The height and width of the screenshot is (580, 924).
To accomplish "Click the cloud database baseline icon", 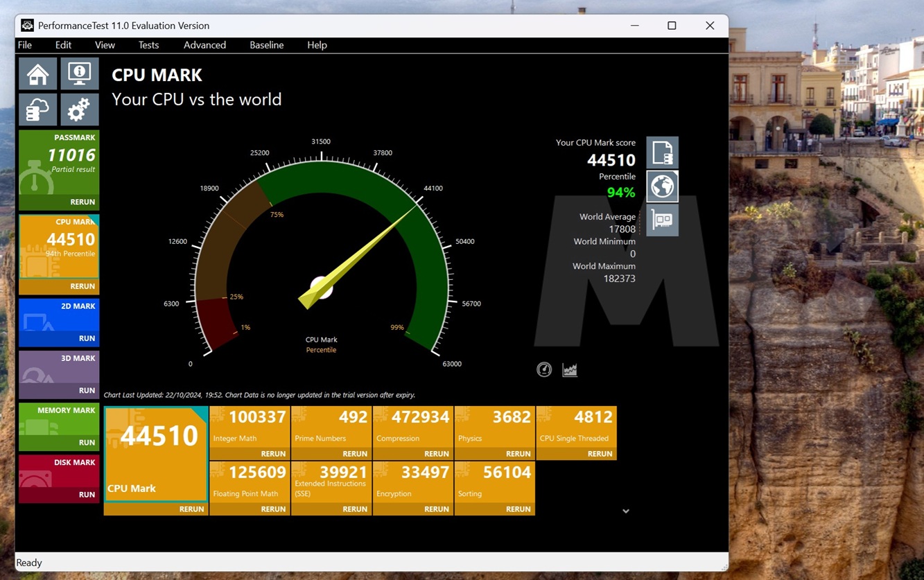I will [37, 109].
